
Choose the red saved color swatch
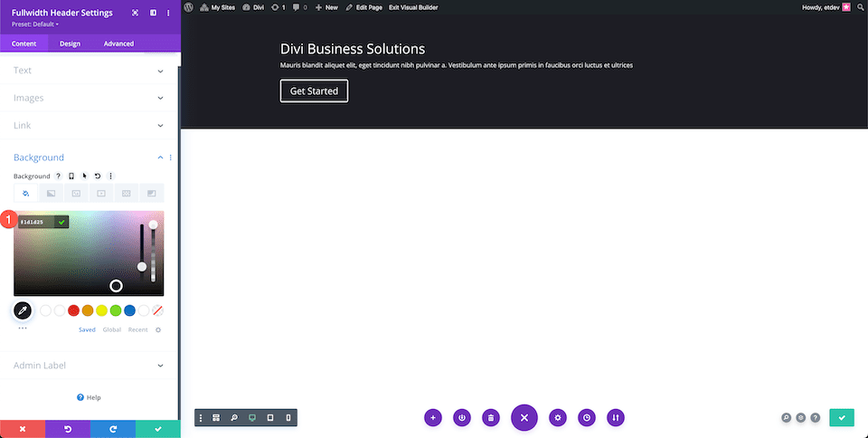[74, 310]
